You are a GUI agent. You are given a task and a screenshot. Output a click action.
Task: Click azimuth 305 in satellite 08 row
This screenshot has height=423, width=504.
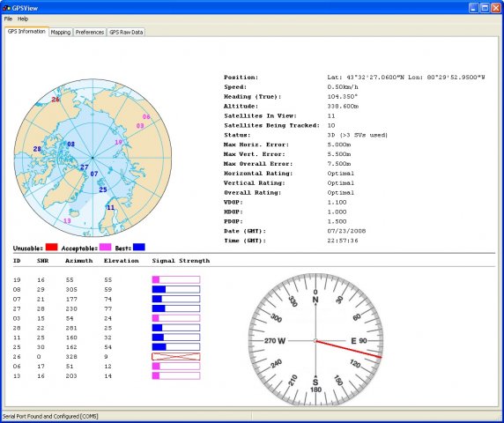[x=71, y=289]
